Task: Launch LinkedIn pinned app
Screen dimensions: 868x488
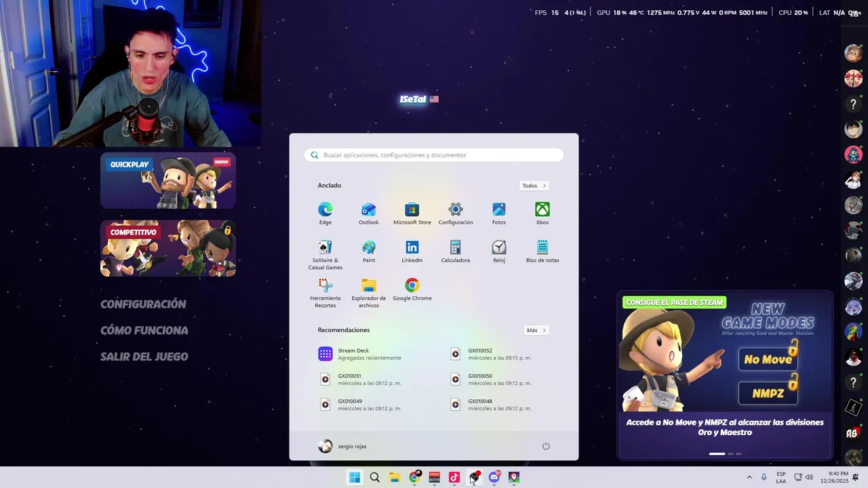Action: [x=412, y=251]
